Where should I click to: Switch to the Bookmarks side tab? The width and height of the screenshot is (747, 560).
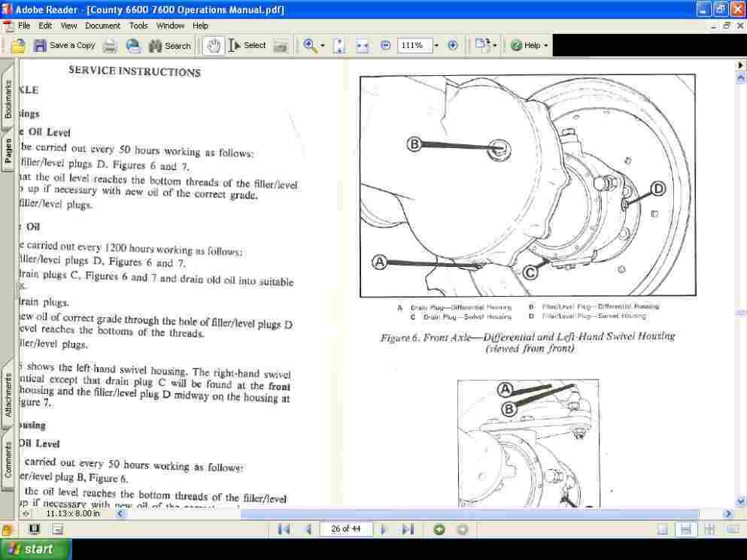pos(8,98)
